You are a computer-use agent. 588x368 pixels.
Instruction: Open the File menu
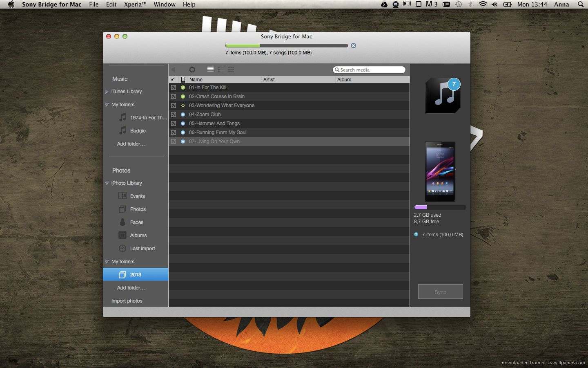pos(94,4)
